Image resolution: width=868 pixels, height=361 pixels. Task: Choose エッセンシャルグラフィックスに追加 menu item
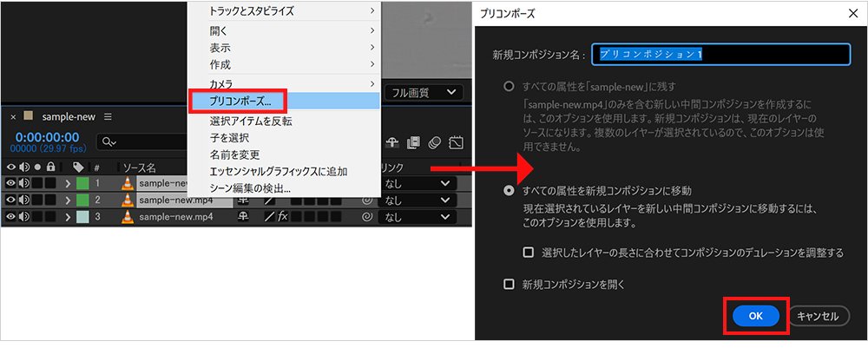point(285,172)
